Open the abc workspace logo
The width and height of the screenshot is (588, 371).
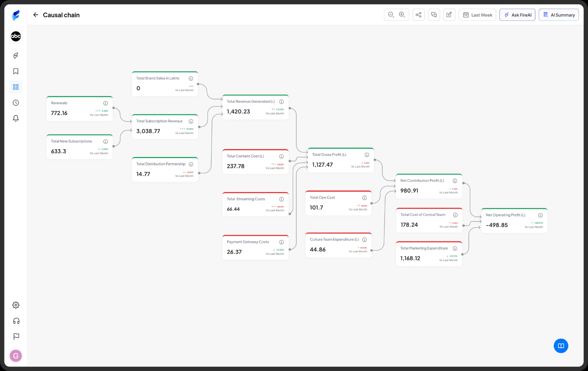coord(16,36)
